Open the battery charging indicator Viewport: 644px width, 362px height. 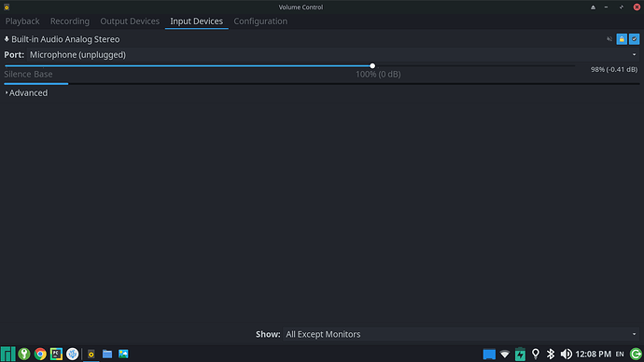520,354
